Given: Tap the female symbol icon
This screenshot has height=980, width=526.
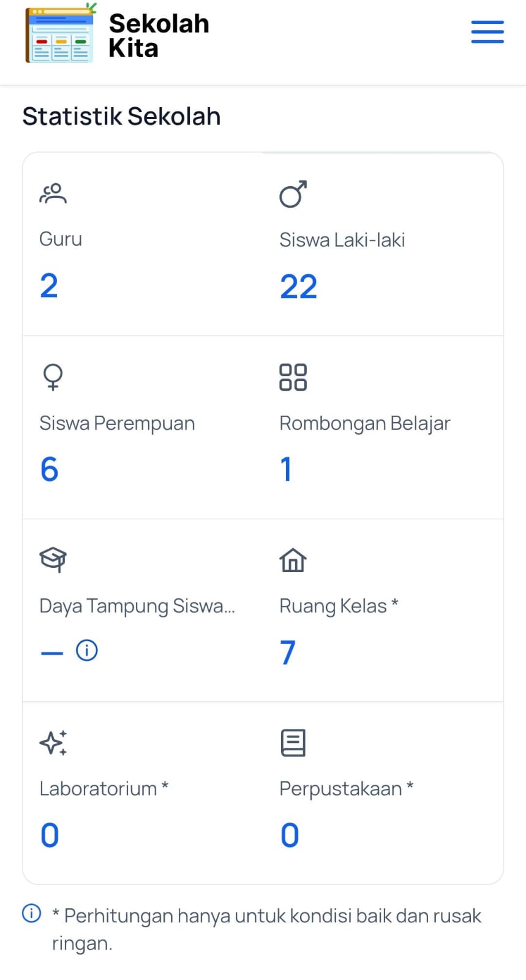Looking at the screenshot, I should 53,377.
